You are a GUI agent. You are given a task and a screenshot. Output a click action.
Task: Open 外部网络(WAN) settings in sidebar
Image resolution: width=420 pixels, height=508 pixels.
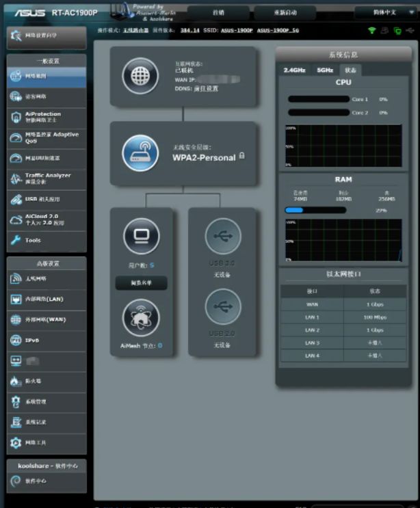[47, 319]
